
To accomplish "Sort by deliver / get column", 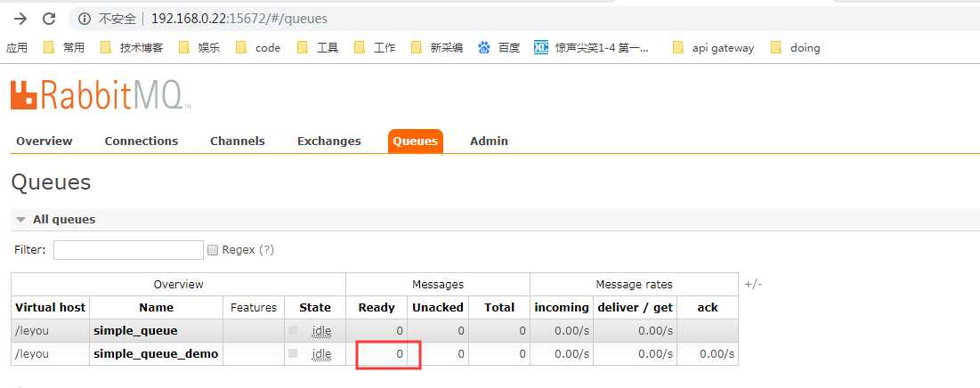I will point(635,307).
